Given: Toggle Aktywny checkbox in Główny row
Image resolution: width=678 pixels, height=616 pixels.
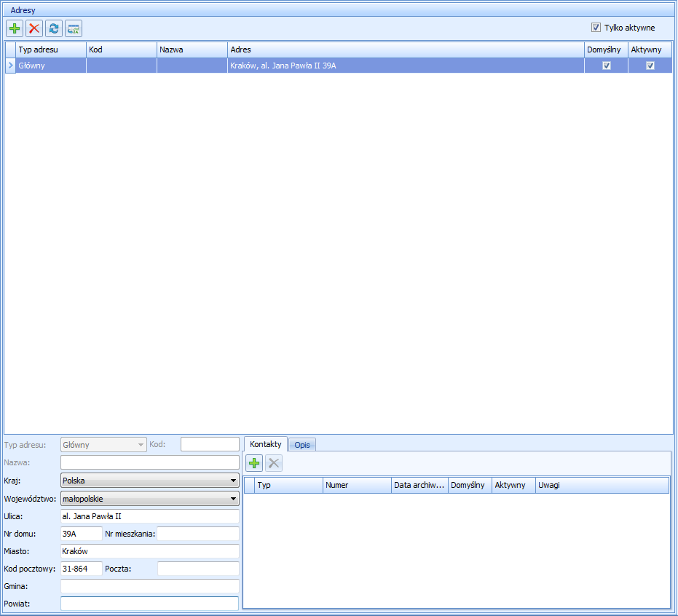Looking at the screenshot, I should [x=650, y=66].
